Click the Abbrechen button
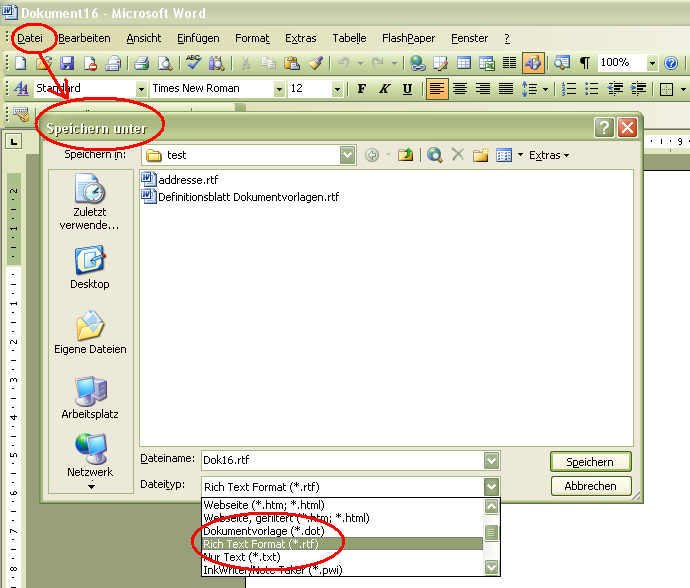Screen dimensions: 690x588 pos(590,486)
